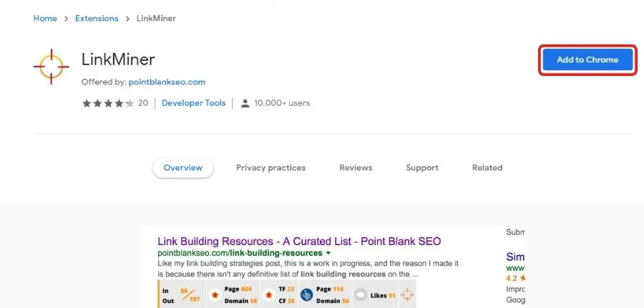The width and height of the screenshot is (644, 308).
Task: Click the extension preview screenshot
Action: point(333,267)
